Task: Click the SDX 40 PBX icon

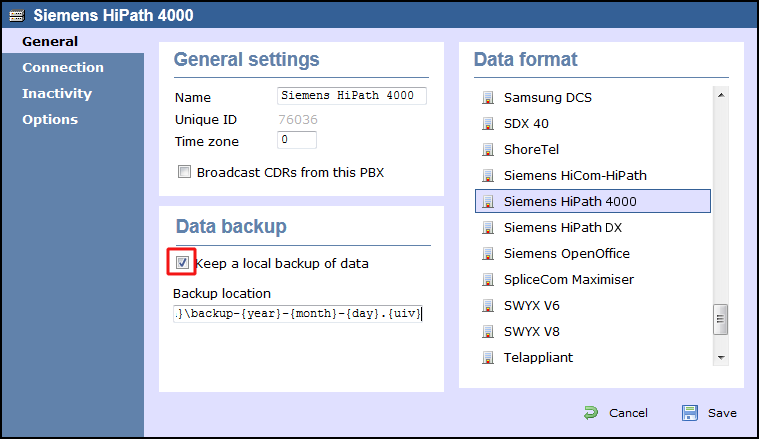Action: point(488,124)
